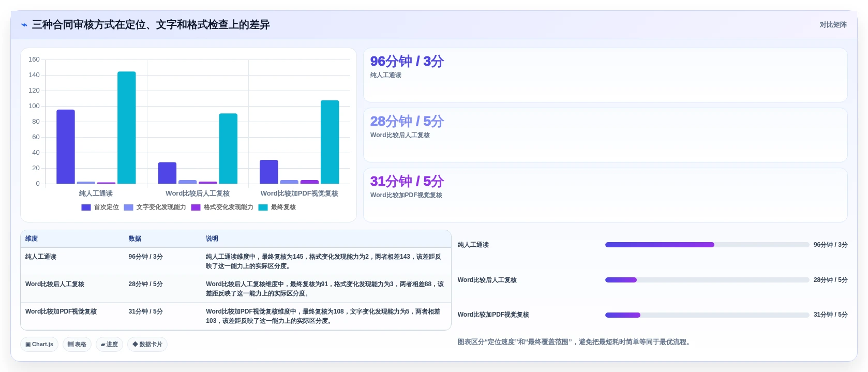Click the 数据卡片 tag chip

(147, 344)
